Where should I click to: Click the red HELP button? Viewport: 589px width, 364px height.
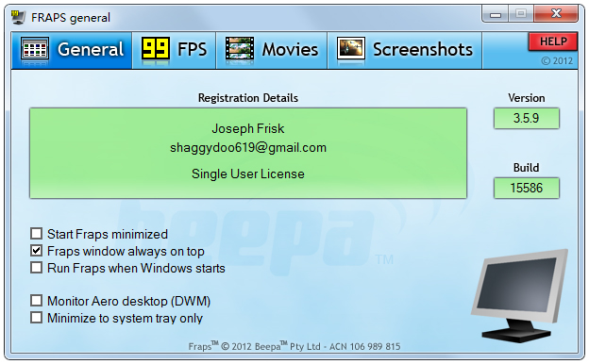pyautogui.click(x=553, y=41)
